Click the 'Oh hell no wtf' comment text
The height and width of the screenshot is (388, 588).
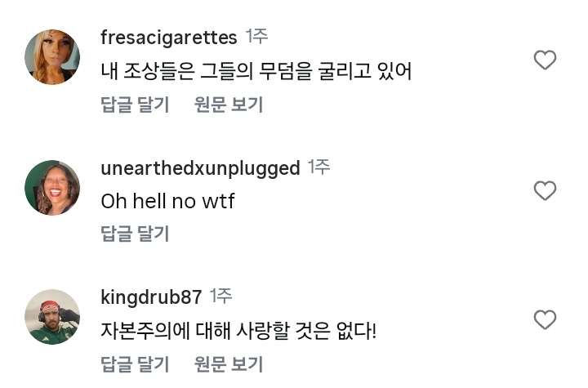[x=167, y=201]
